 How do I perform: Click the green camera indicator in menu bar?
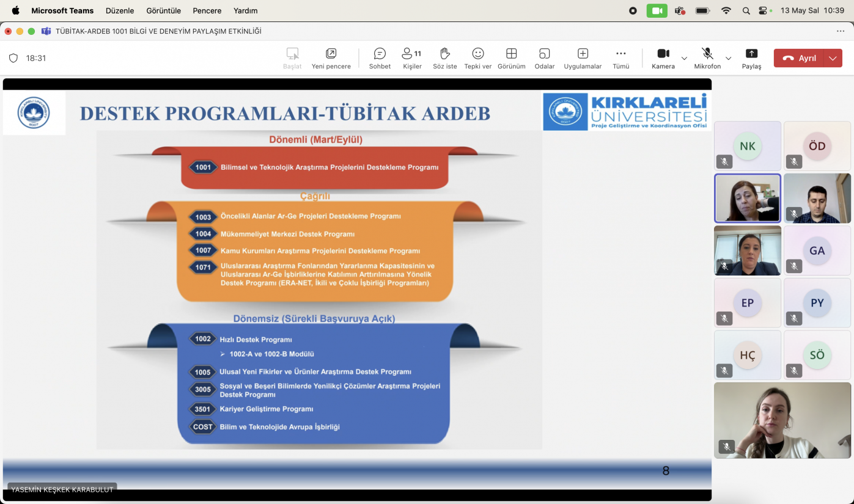[x=657, y=10]
